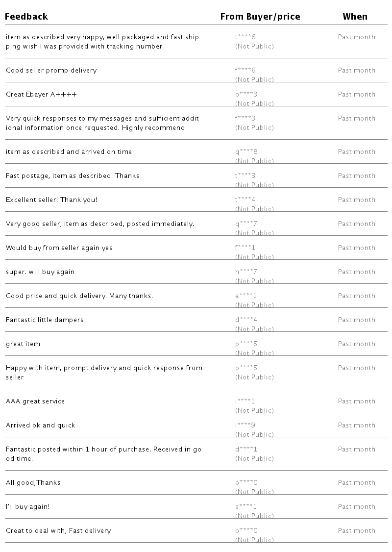
Task: Click 'AAA great service' feedback comment
Action: click(35, 401)
